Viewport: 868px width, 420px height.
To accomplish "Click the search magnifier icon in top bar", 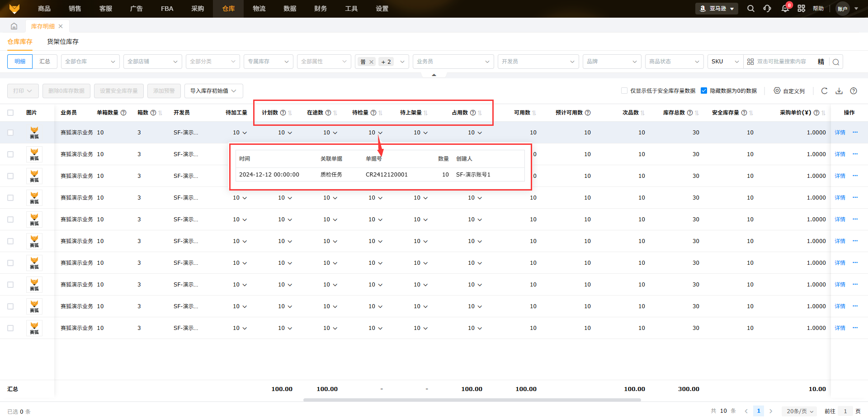I will tap(750, 9).
